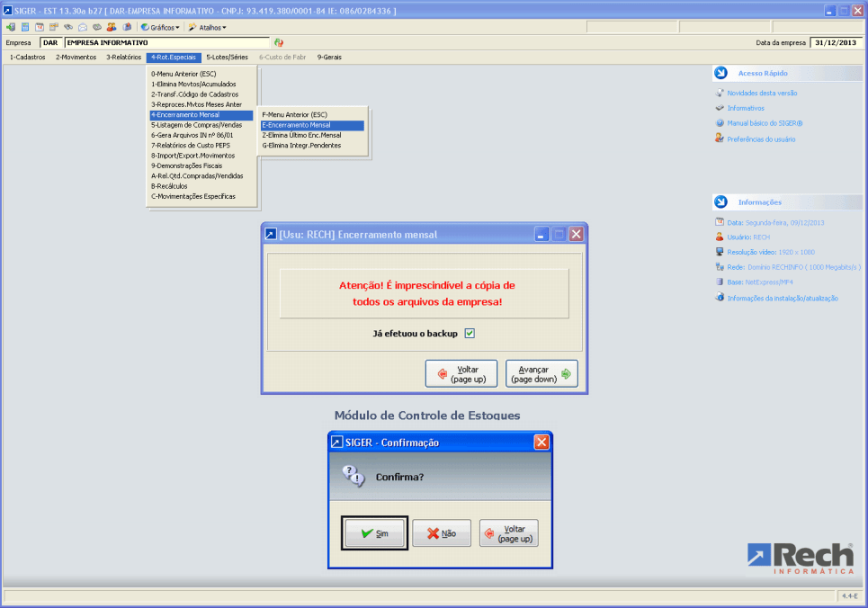Open 7-Relatórios de Custo PEPS
The width and height of the screenshot is (868, 608).
click(201, 146)
